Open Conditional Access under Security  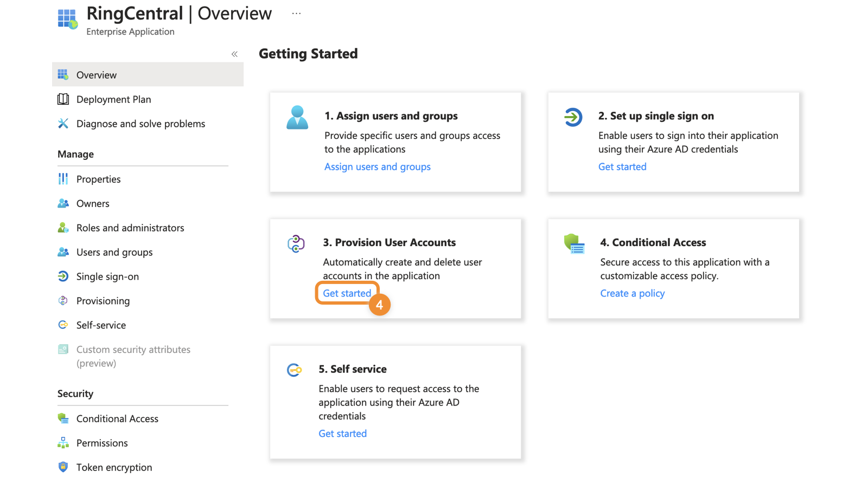[x=117, y=418]
